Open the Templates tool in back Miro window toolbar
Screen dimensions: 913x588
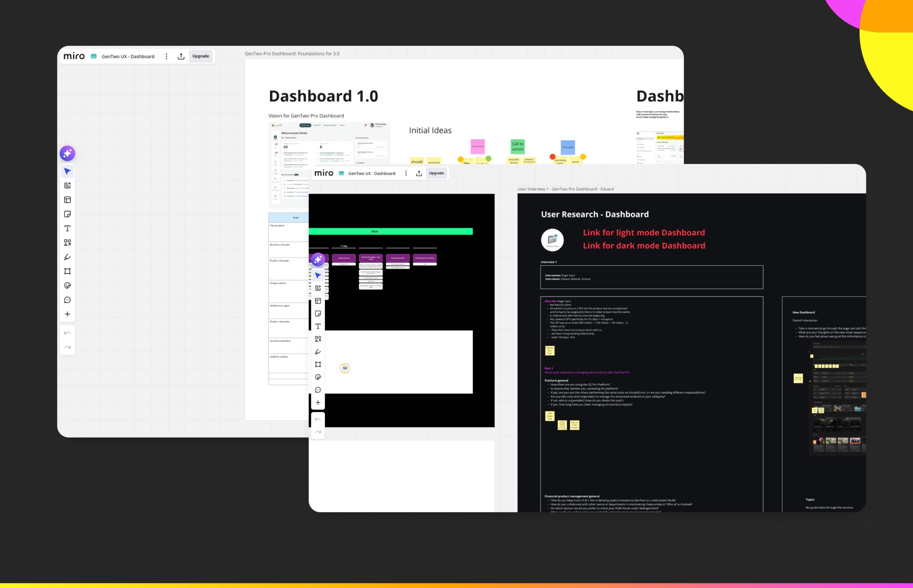point(67,185)
